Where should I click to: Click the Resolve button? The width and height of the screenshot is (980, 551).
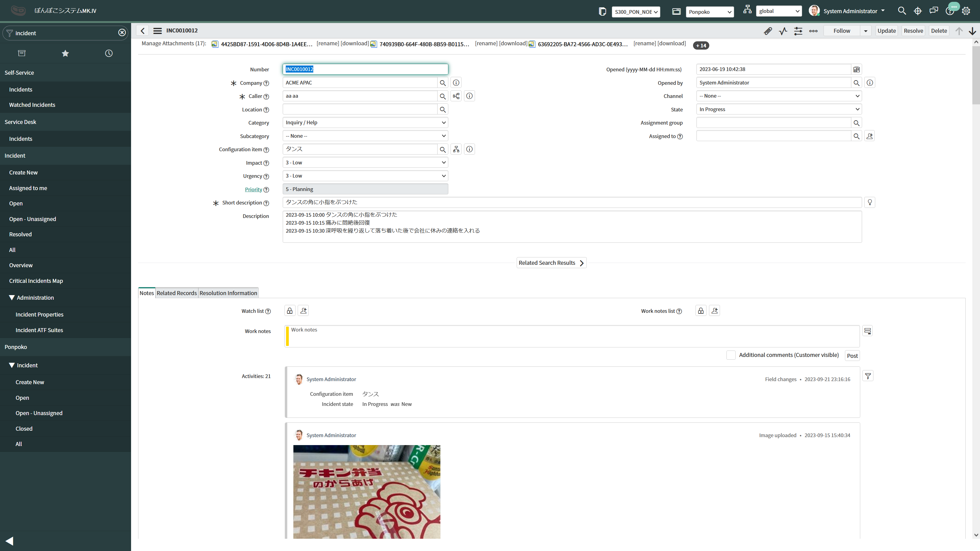click(x=914, y=30)
